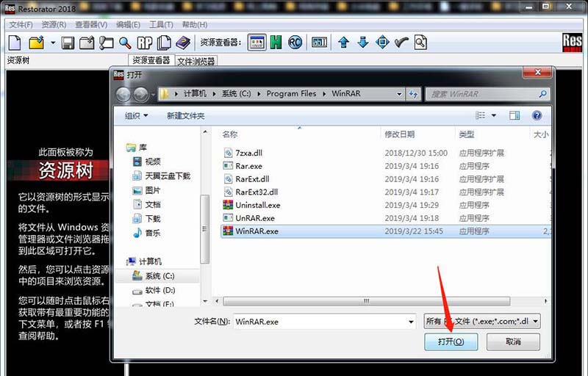This screenshot has height=376, width=588.
Task: Open the file type filter dropdown
Action: pyautogui.click(x=482, y=322)
